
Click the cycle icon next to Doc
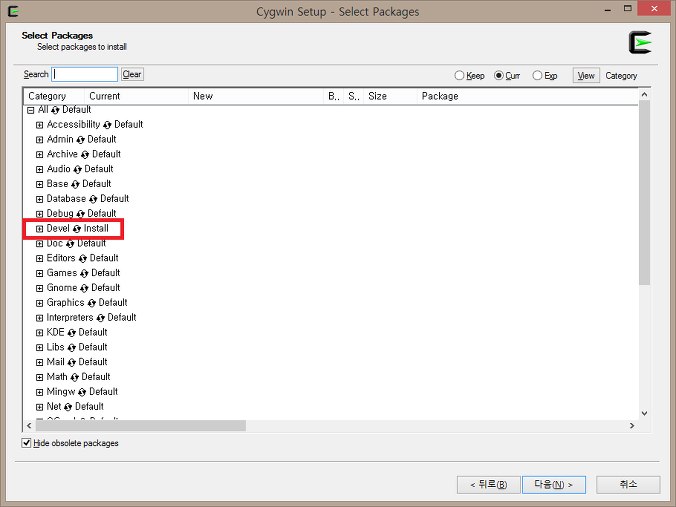70,244
